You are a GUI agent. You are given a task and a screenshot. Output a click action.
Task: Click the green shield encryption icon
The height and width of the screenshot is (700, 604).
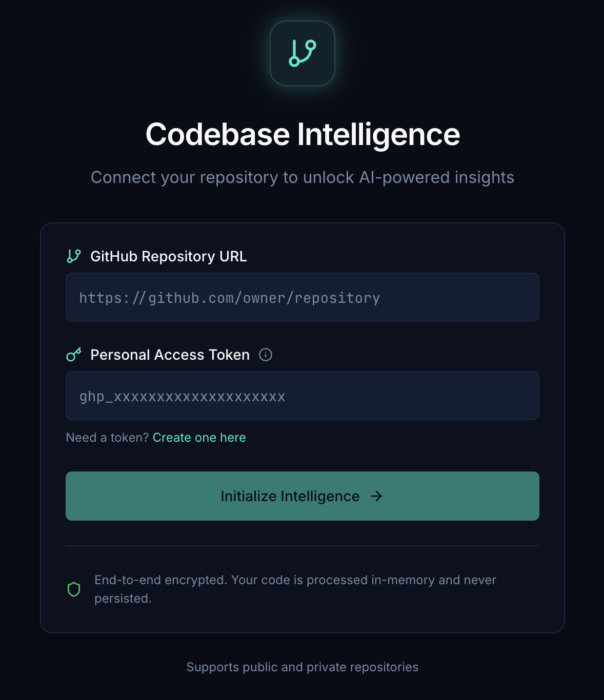73,589
